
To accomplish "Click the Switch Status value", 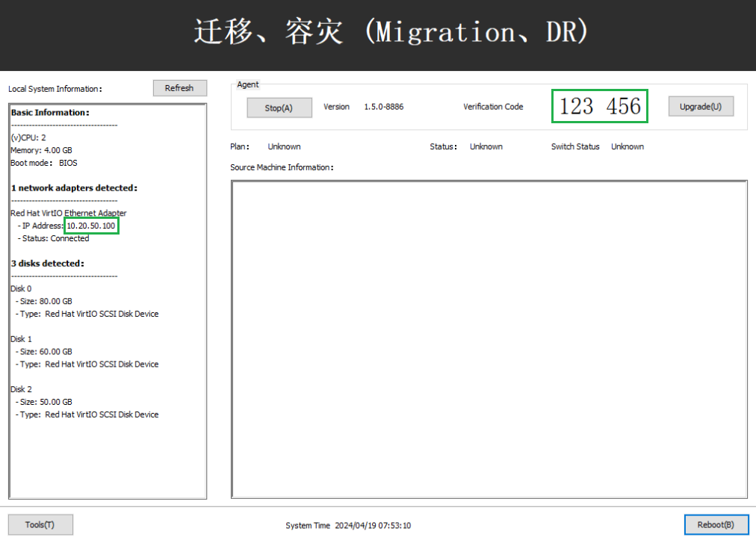I will [627, 146].
